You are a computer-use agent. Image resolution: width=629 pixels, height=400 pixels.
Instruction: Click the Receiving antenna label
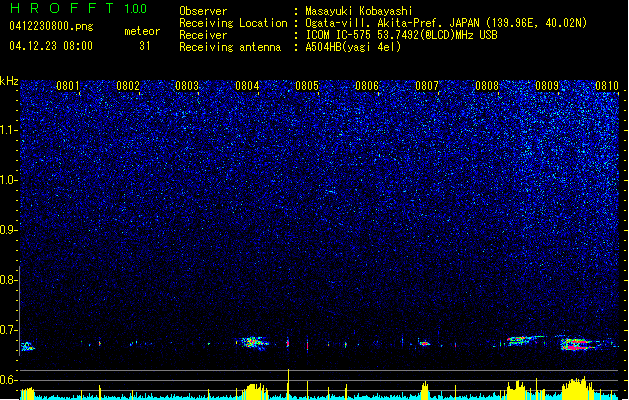point(230,47)
